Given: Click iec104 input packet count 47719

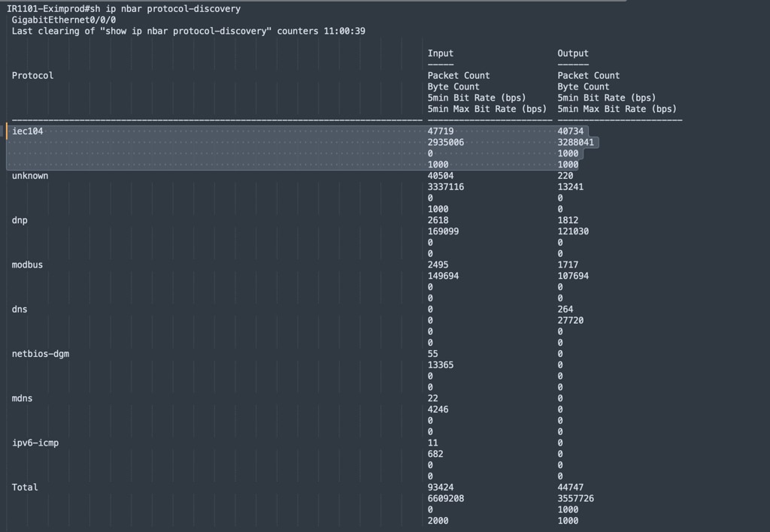Looking at the screenshot, I should coord(441,131).
